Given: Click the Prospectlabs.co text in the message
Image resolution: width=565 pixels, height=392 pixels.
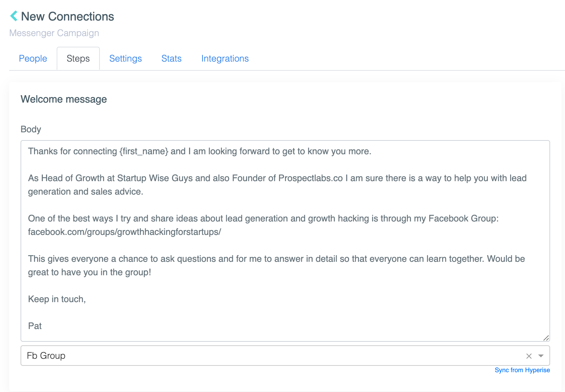Looking at the screenshot, I should click(x=310, y=178).
